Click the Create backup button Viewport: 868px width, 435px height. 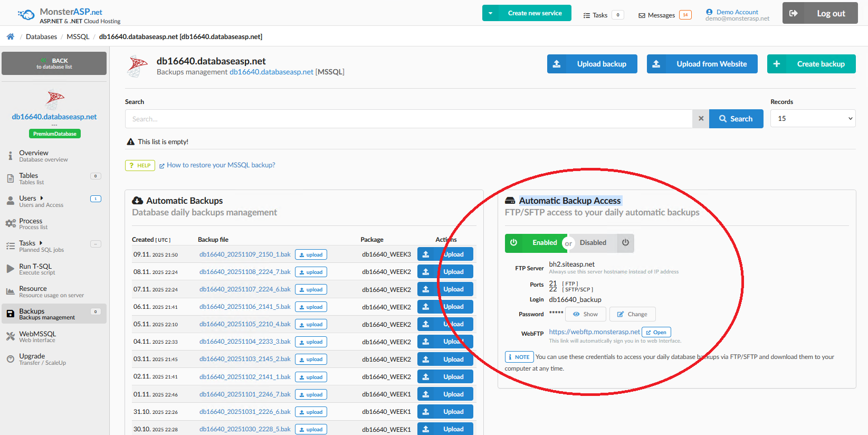[x=811, y=64]
